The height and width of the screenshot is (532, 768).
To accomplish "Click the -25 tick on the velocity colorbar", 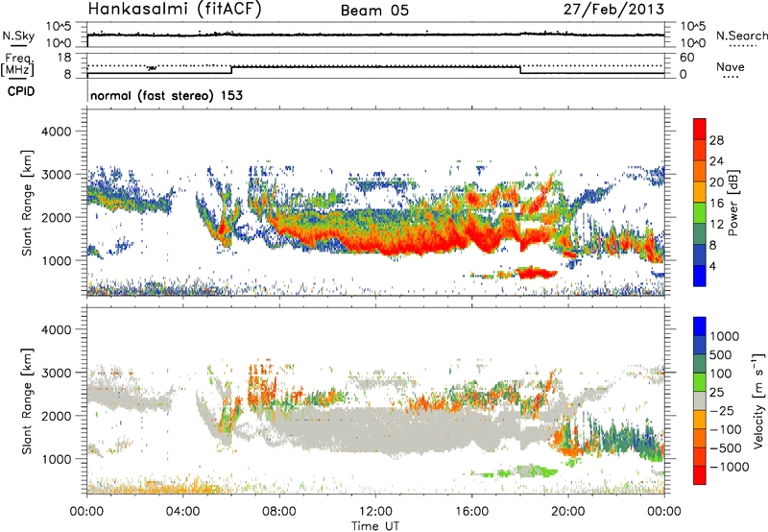I will 723,410.
